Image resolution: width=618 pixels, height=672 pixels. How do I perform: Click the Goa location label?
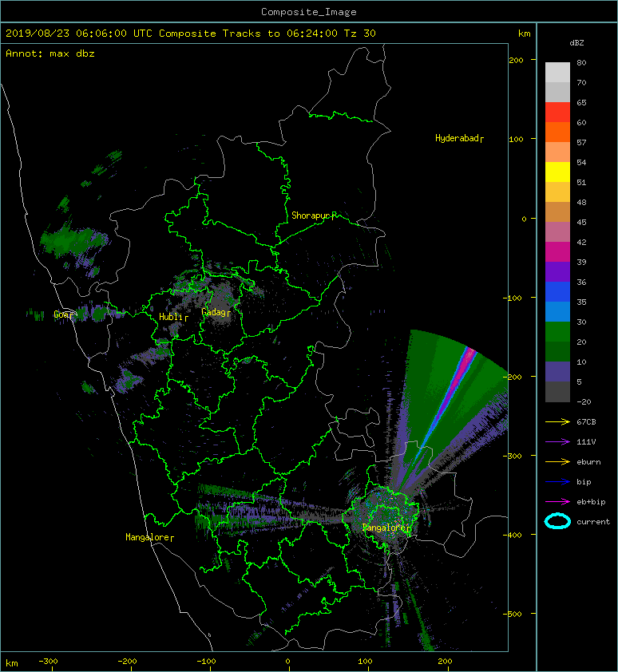click(x=62, y=314)
